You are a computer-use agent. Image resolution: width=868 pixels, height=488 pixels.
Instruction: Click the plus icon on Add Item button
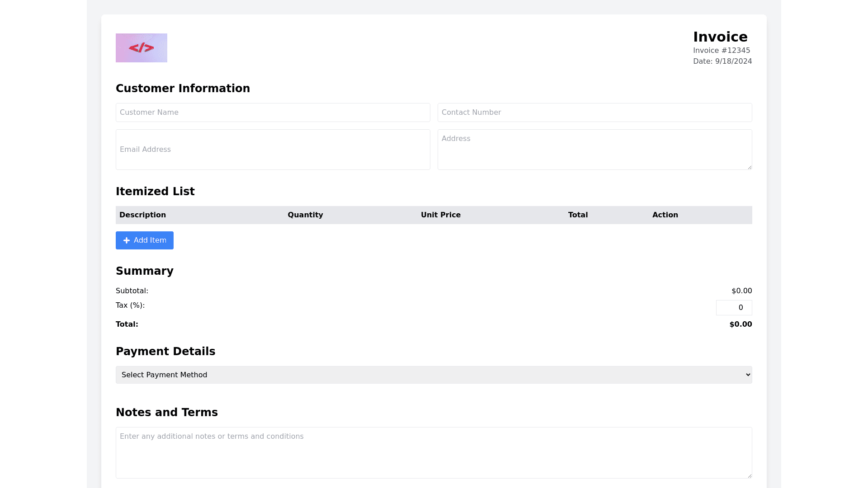(x=127, y=240)
